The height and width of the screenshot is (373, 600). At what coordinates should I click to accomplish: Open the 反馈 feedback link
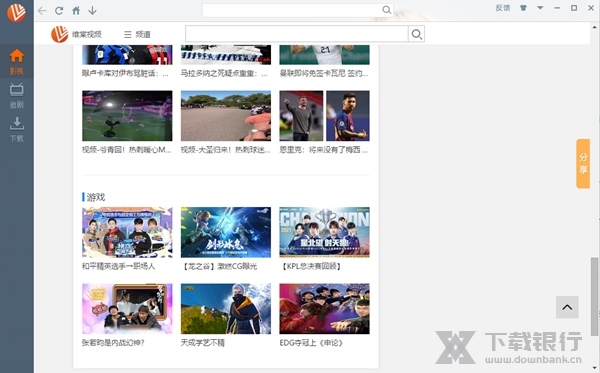pyautogui.click(x=503, y=8)
